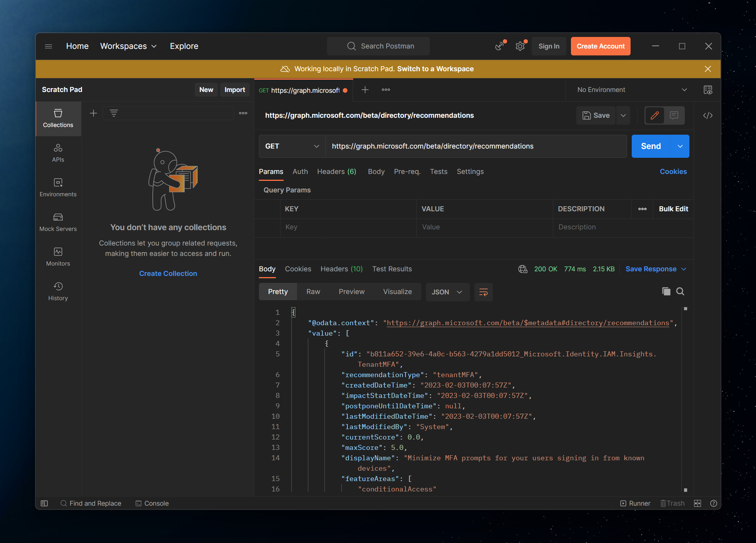The height and width of the screenshot is (543, 756).
Task: Open the satellite sync status icon
Action: [499, 46]
